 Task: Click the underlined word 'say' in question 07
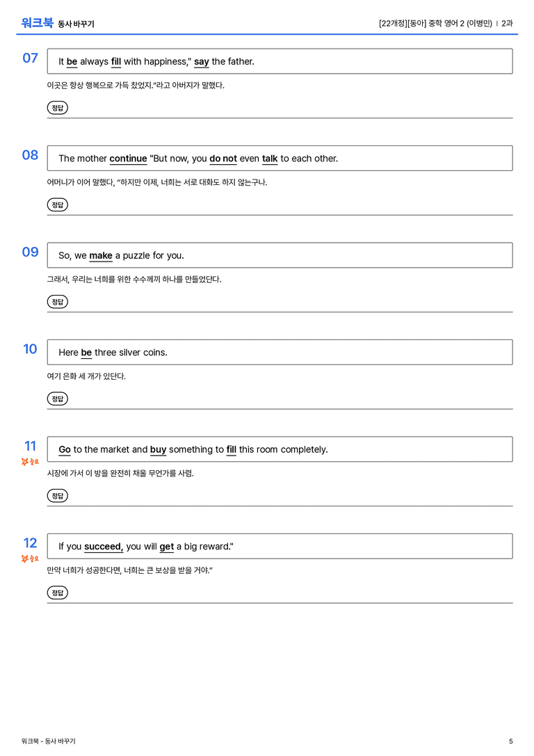pos(202,62)
